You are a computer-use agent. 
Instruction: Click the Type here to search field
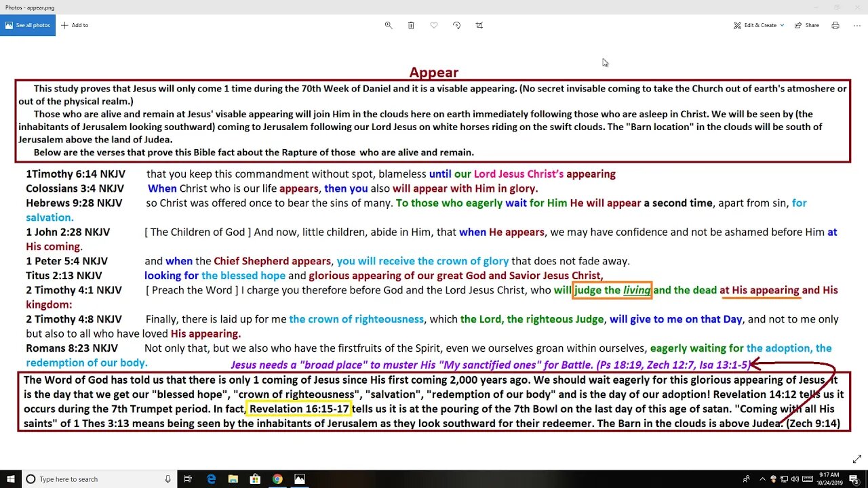(x=98, y=479)
